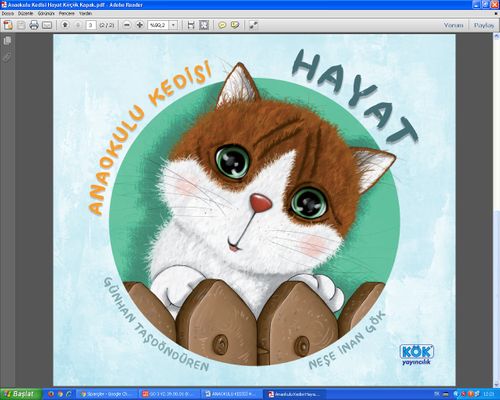Print the document with printer icon
This screenshot has width=500, height=400.
34,25
